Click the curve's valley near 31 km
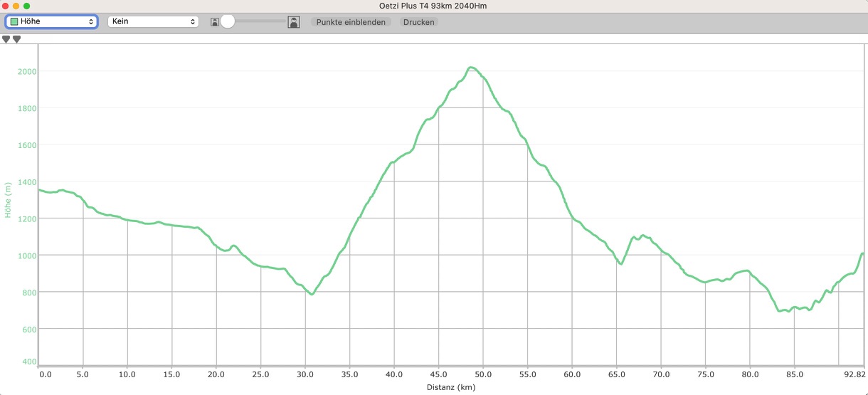 pos(312,294)
